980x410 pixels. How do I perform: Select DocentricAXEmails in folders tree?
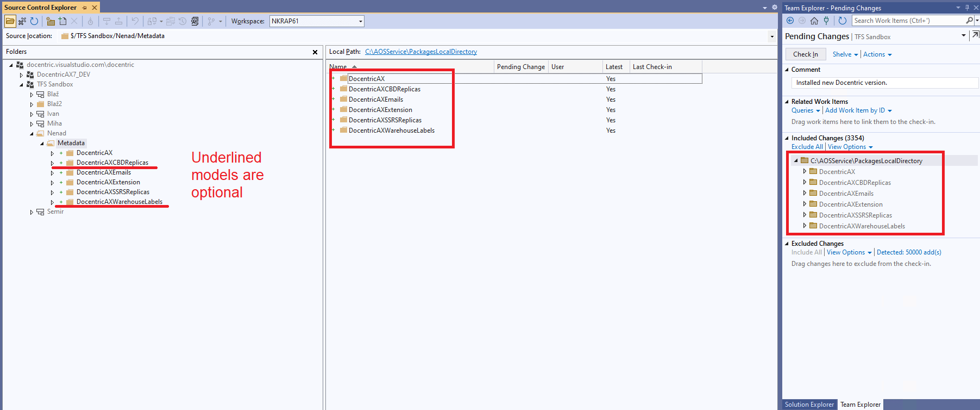[x=104, y=172]
